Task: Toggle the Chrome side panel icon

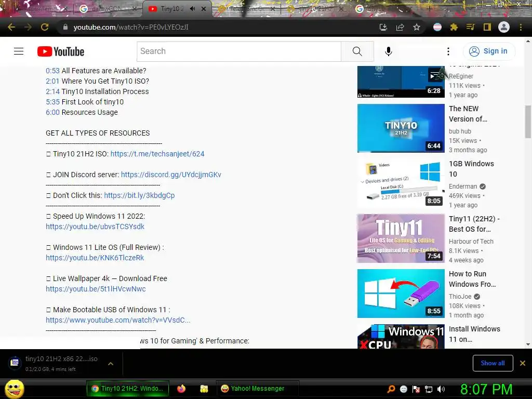Action: pyautogui.click(x=487, y=27)
